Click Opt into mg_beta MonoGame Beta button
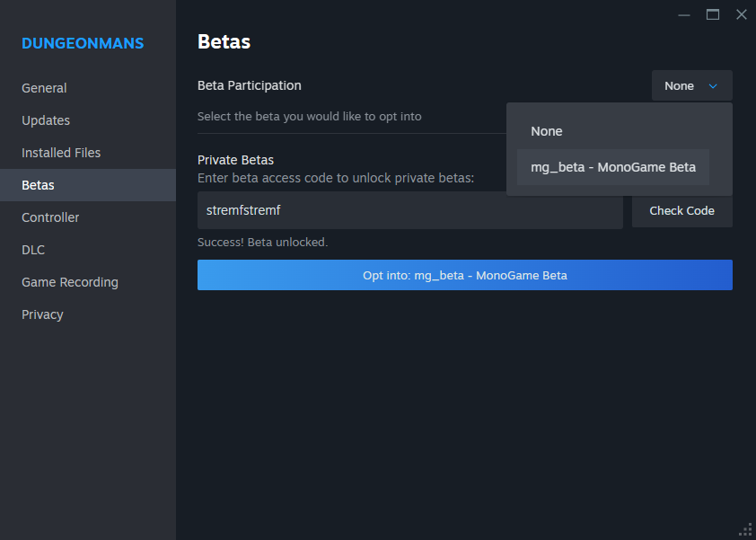Screen dimensions: 756x540 tap(465, 275)
